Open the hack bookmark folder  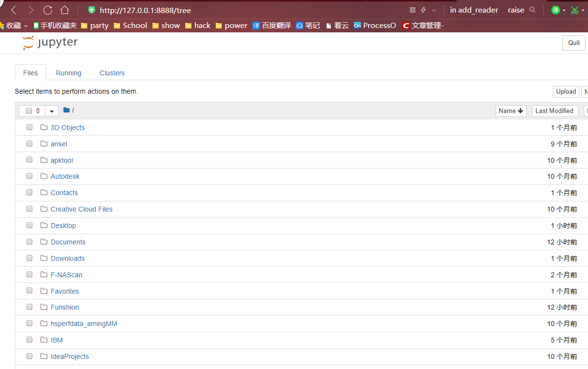pos(198,26)
